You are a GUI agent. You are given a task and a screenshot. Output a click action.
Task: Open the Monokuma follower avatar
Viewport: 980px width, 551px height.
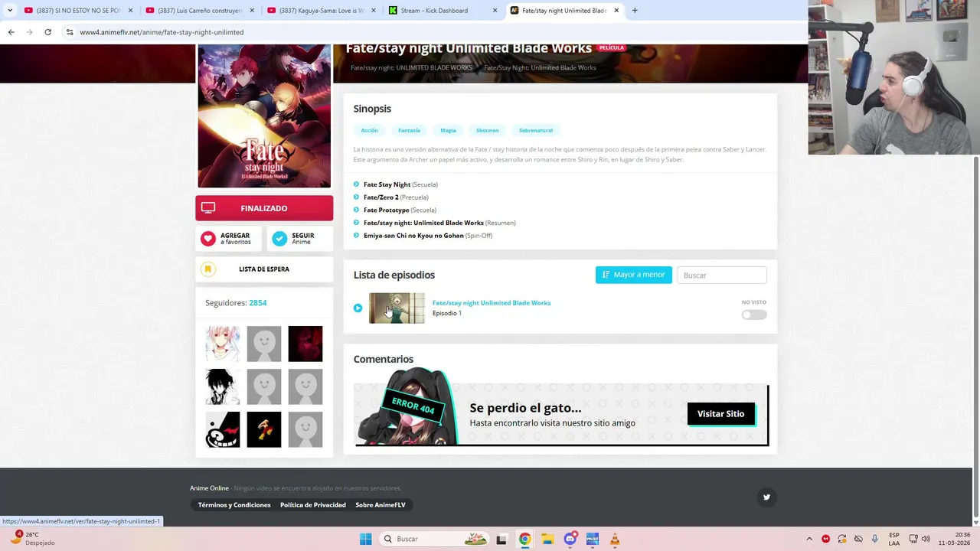[x=223, y=429]
